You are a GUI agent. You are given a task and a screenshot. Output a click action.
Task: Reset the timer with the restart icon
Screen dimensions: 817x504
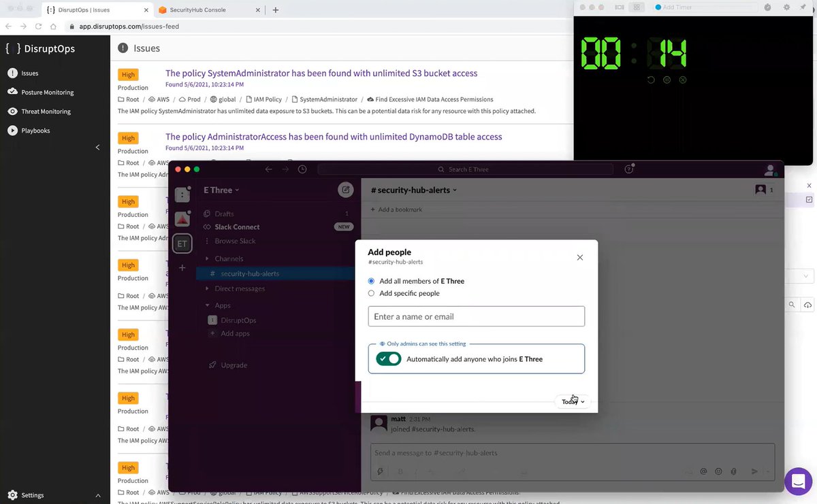click(x=651, y=80)
